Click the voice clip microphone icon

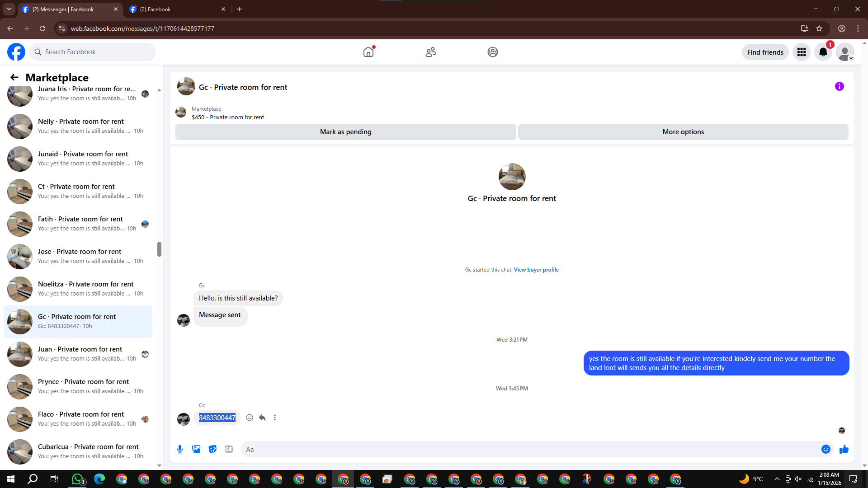coord(180,449)
